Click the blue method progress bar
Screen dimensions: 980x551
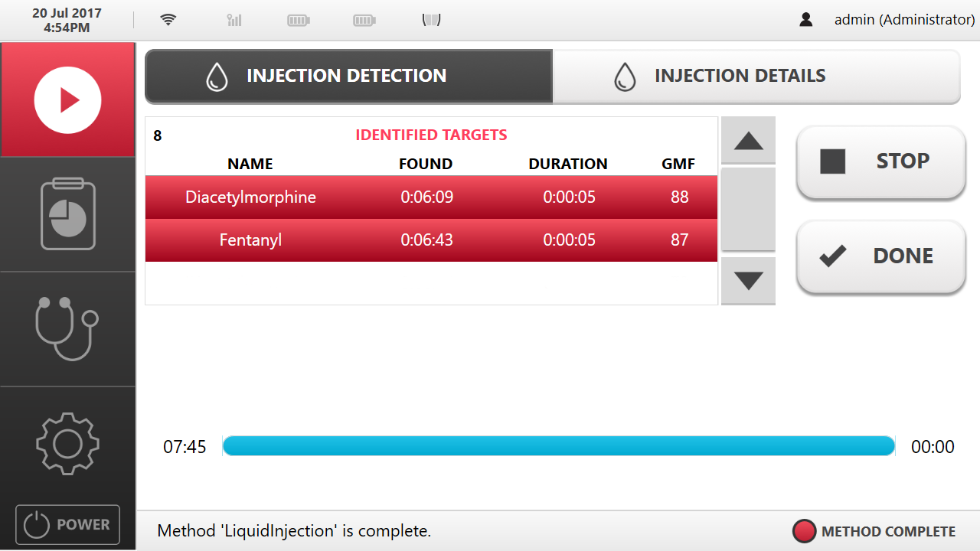click(x=558, y=446)
